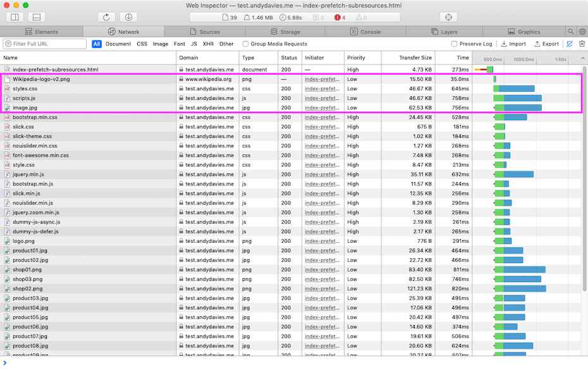Click the waterfall bar for index-prefetch-subresources.html

pos(484,70)
